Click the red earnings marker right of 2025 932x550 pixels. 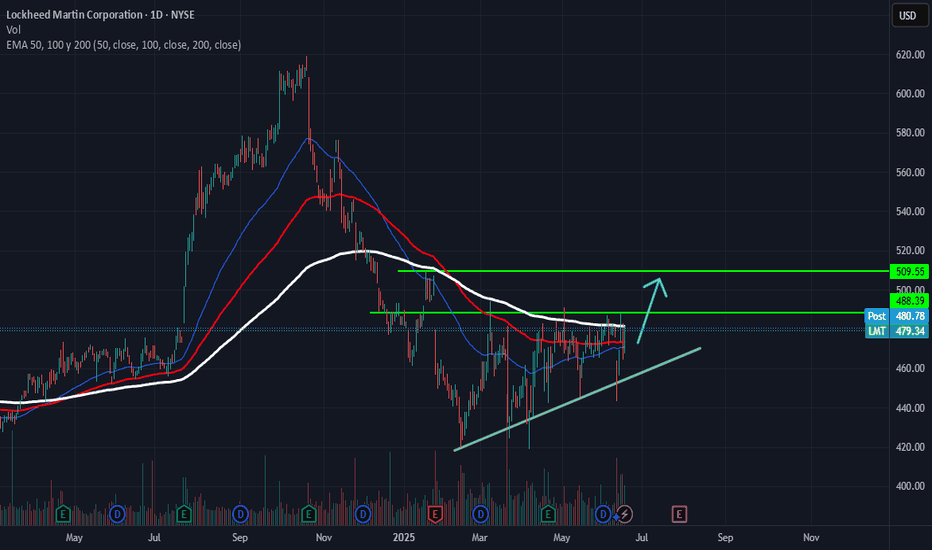(435, 514)
